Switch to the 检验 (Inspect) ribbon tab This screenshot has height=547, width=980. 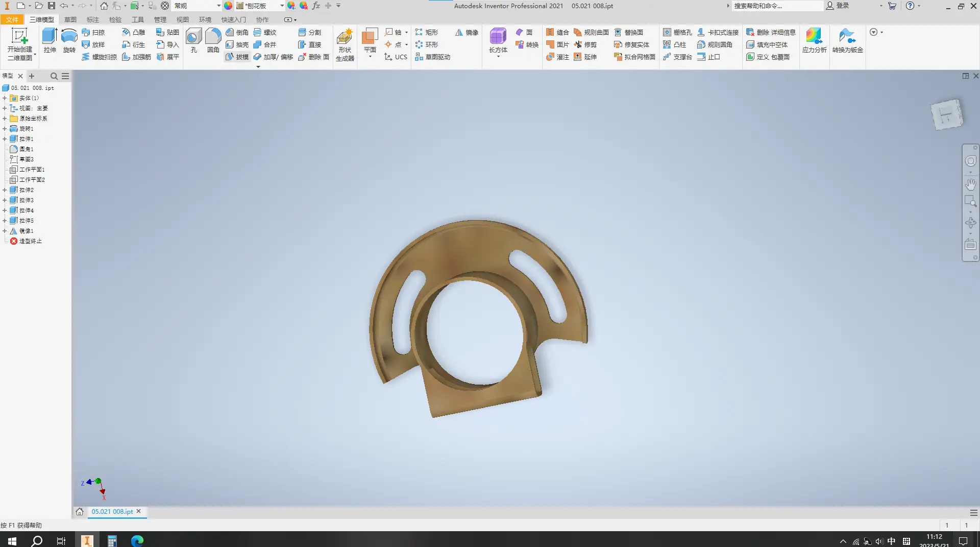click(115, 19)
